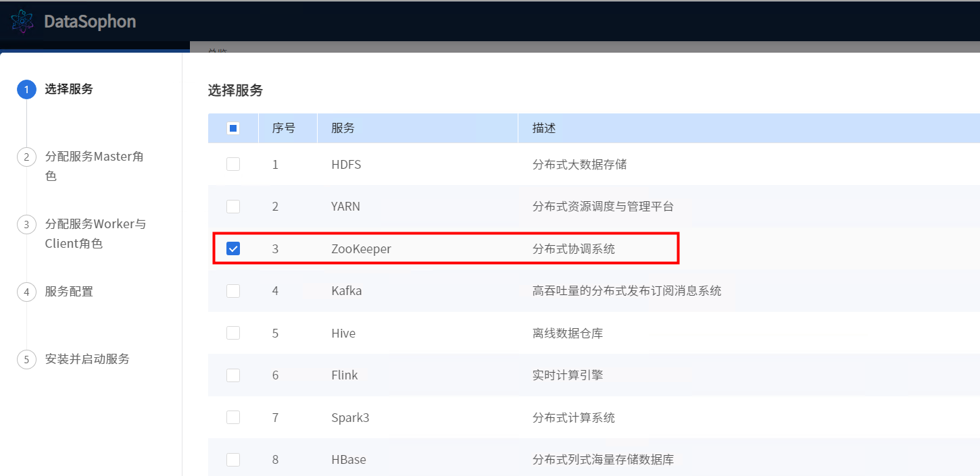Check the YARN service checkbox
The height and width of the screenshot is (476, 980).
(x=233, y=206)
